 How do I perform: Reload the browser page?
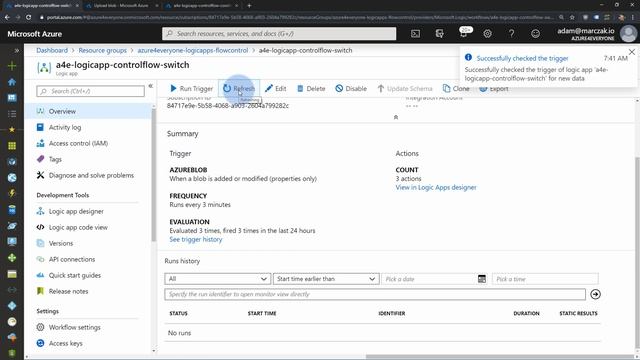29,17
